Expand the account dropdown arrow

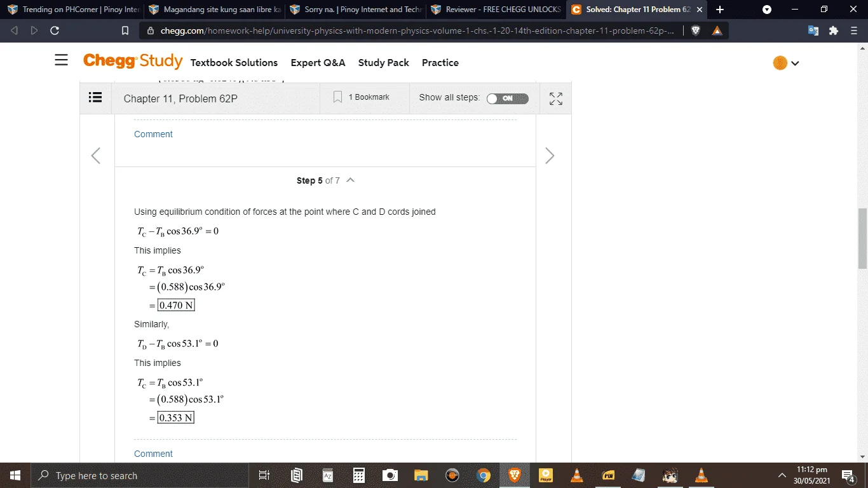[x=795, y=63]
